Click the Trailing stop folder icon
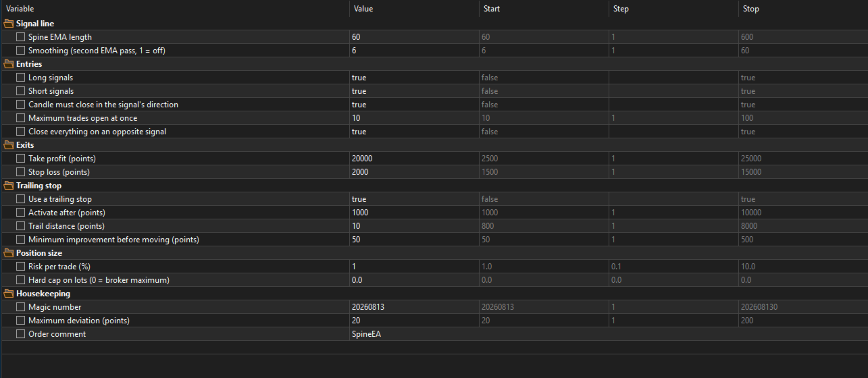The height and width of the screenshot is (378, 868). pyautogui.click(x=8, y=186)
